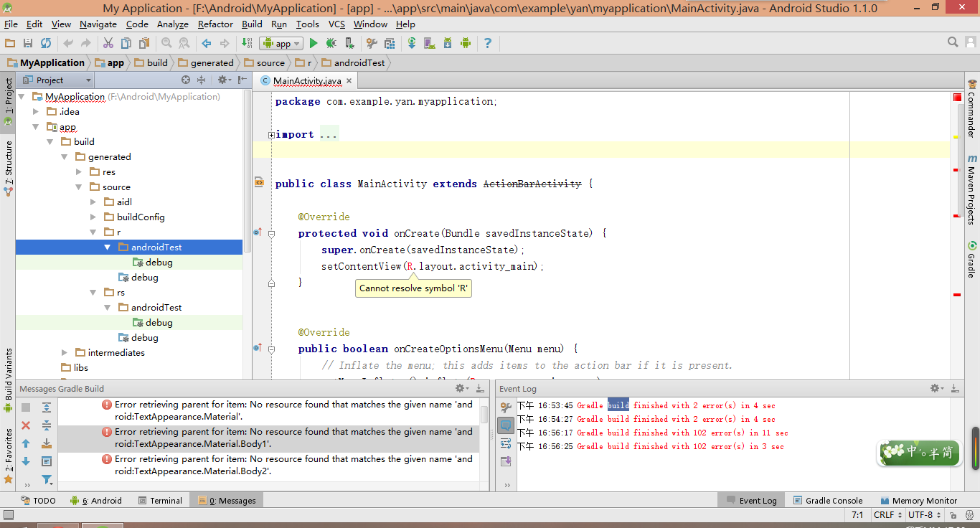Toggle the Gradle side panel button
The image size is (980, 528).
[972, 259]
